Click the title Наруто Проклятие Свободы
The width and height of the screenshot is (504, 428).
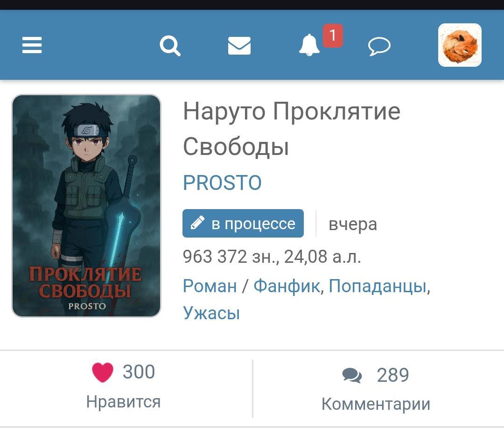(x=292, y=129)
